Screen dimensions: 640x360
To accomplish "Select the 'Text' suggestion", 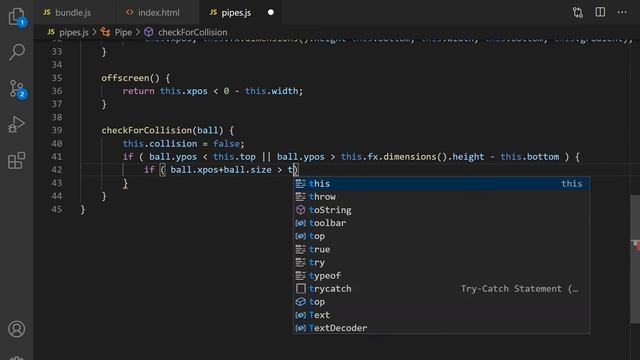I will click(x=442, y=315).
